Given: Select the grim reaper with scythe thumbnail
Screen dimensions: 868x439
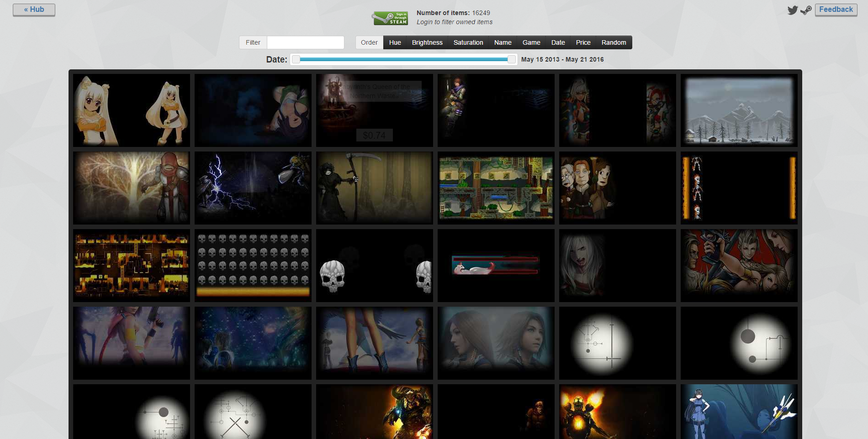Looking at the screenshot, I should pos(375,188).
